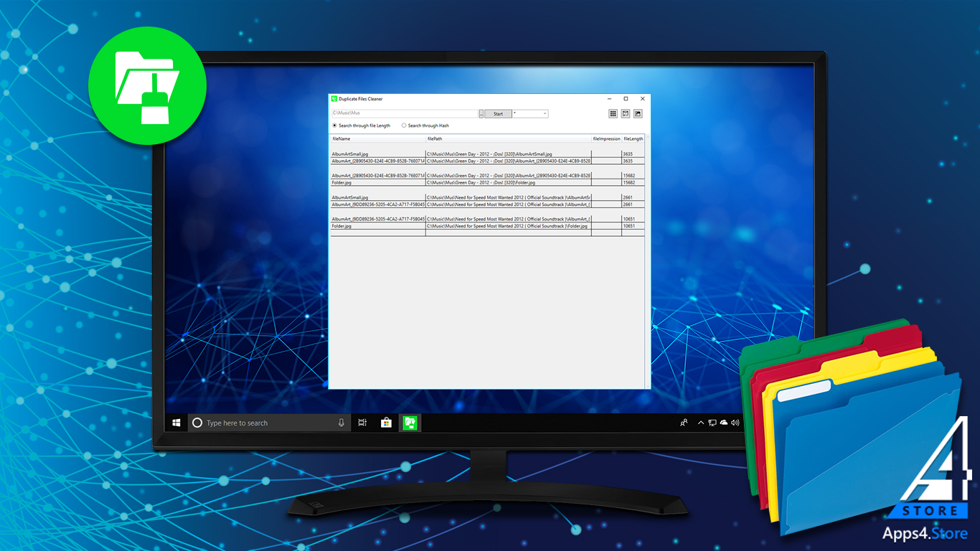Open the file filter dropdown with asterisk
The width and height of the screenshot is (980, 551).
point(530,113)
